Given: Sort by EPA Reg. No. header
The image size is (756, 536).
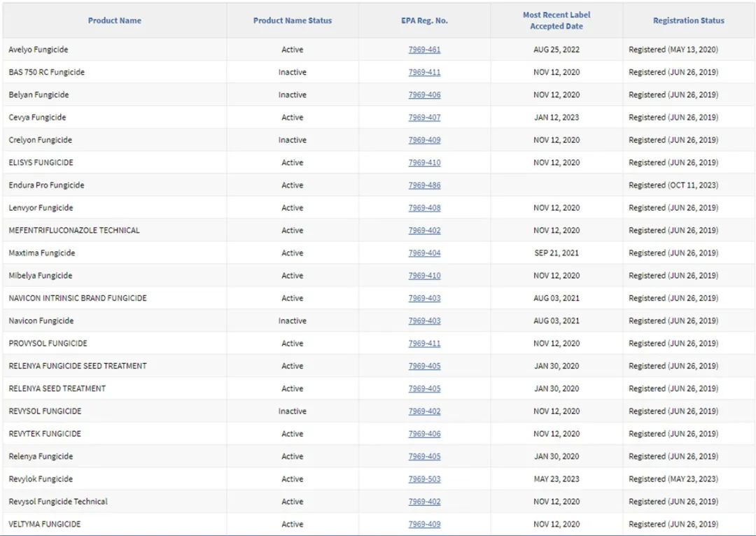Looking at the screenshot, I should 424,21.
